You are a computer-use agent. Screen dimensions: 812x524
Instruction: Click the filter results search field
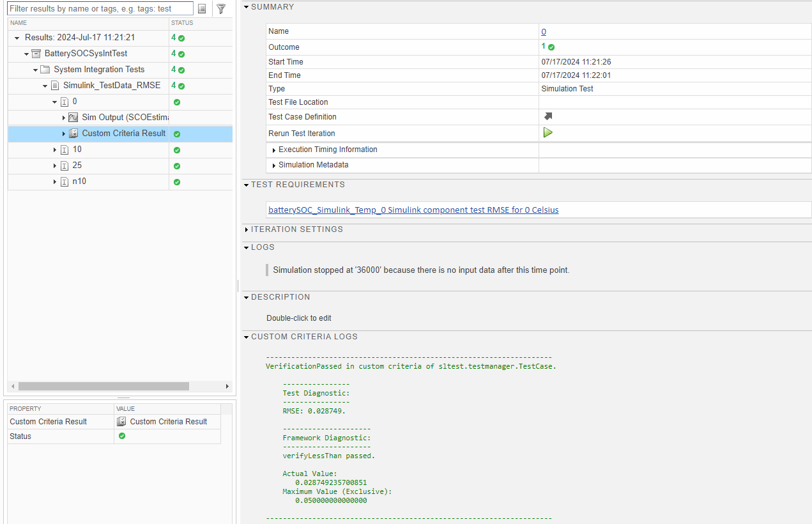click(x=100, y=9)
